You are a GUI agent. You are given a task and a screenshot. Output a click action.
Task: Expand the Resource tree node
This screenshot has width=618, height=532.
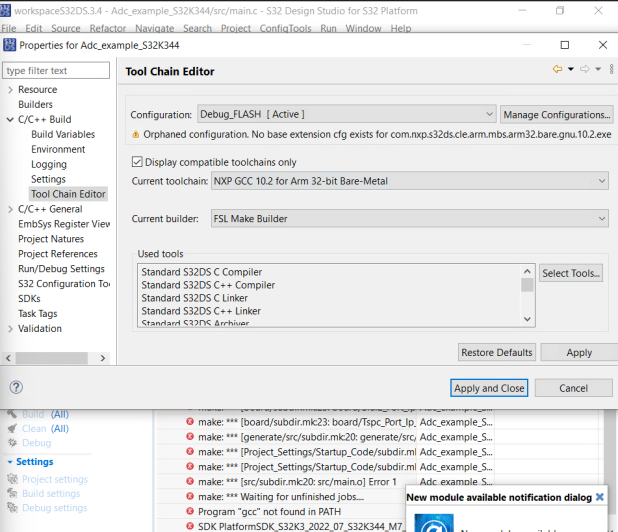10,90
